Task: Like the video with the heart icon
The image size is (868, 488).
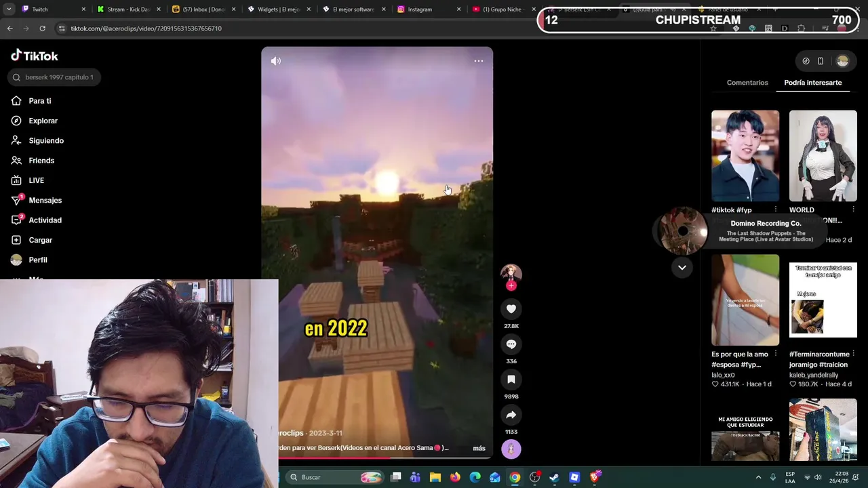Action: (x=511, y=309)
